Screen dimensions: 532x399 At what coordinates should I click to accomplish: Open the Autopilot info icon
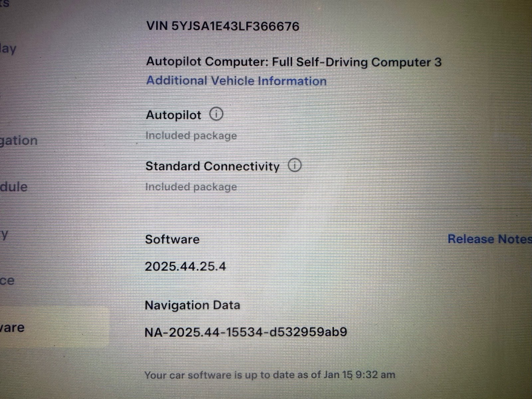[216, 114]
